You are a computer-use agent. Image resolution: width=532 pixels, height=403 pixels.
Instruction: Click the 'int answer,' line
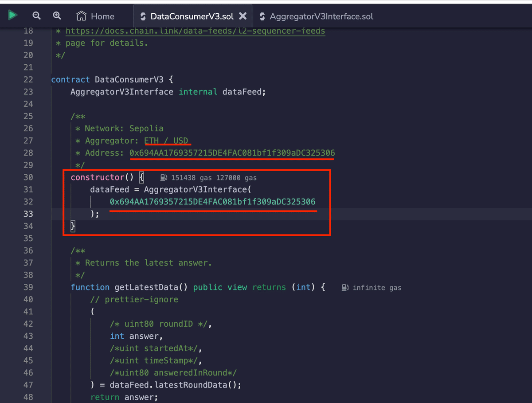pyautogui.click(x=137, y=336)
